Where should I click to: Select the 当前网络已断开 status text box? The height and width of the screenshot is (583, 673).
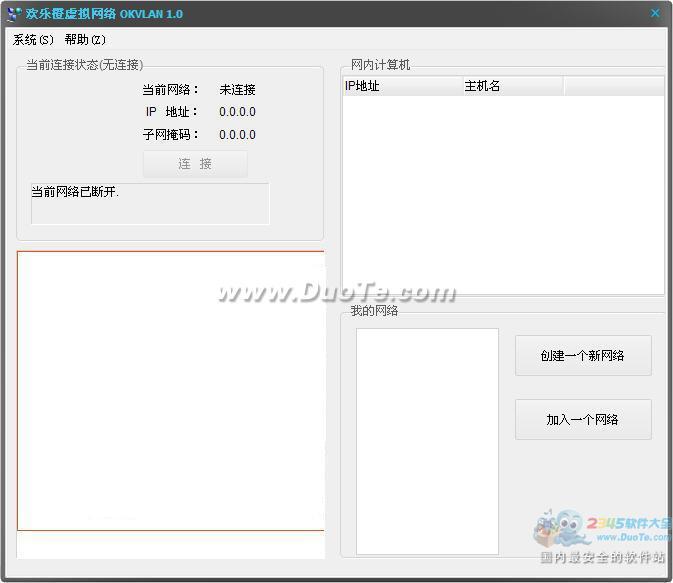click(x=150, y=203)
